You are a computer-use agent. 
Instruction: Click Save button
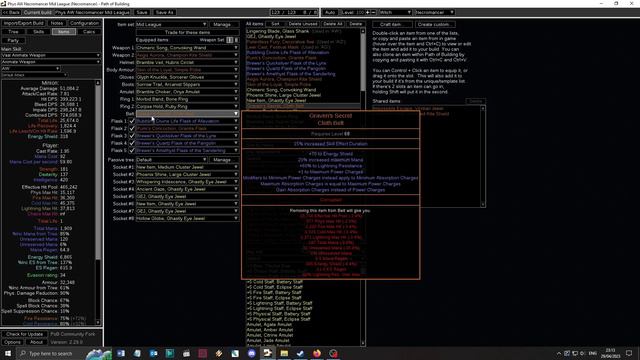(x=142, y=12)
